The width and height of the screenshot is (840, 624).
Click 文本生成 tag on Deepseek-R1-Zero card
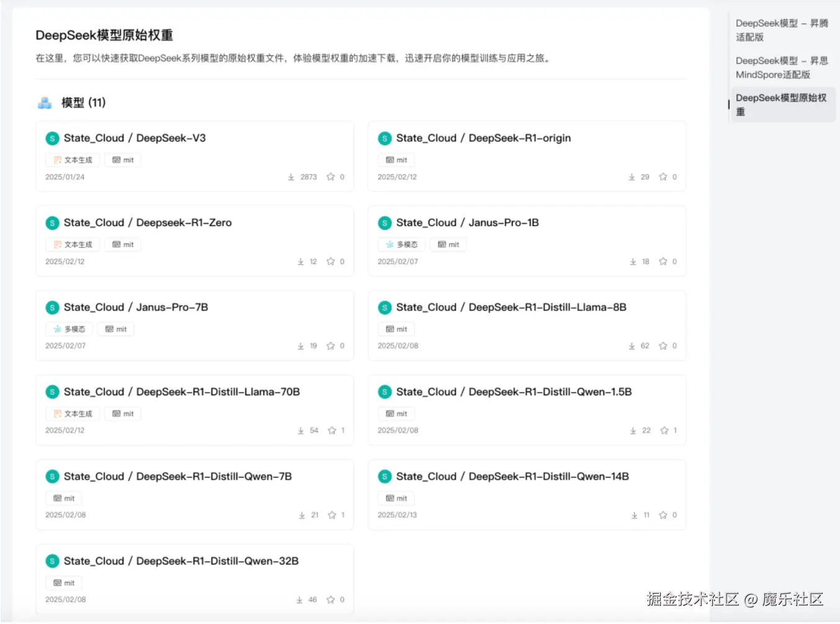(73, 245)
